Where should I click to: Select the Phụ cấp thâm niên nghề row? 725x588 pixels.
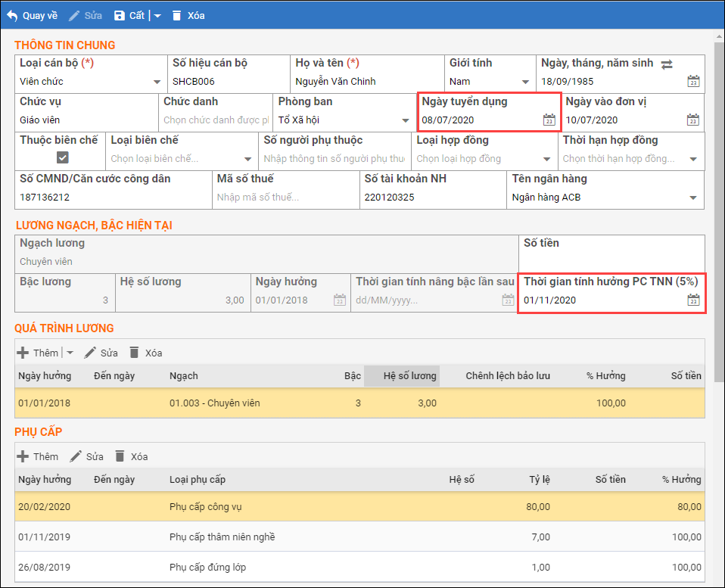tap(222, 537)
